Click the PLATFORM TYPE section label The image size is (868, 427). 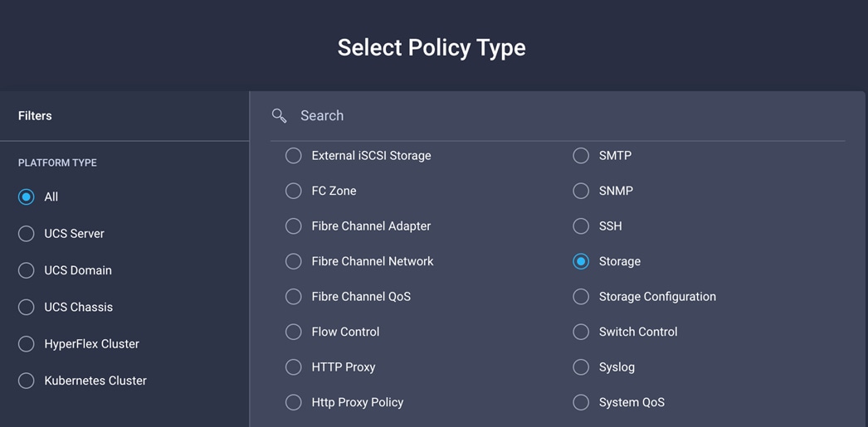[x=57, y=163]
